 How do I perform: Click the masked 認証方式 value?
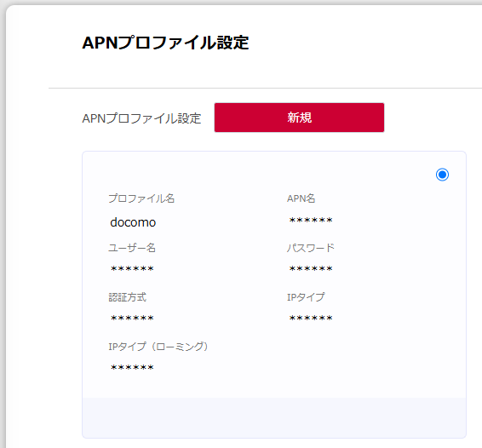[132, 319]
